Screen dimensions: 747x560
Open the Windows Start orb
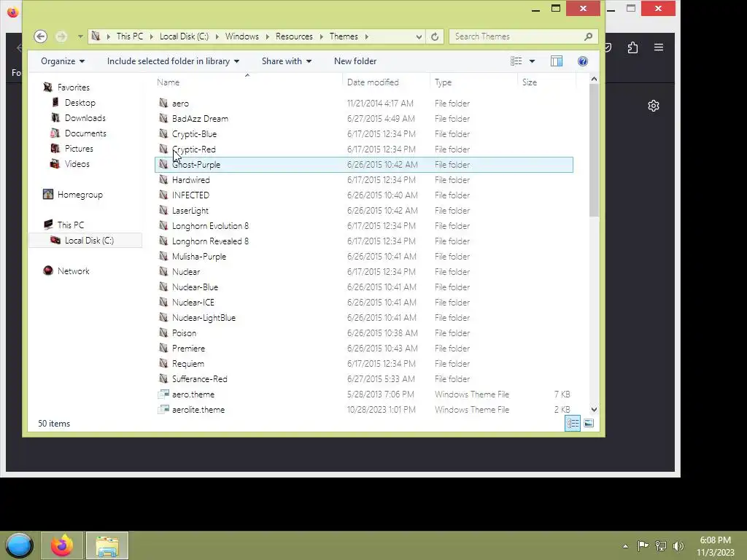tap(20, 545)
